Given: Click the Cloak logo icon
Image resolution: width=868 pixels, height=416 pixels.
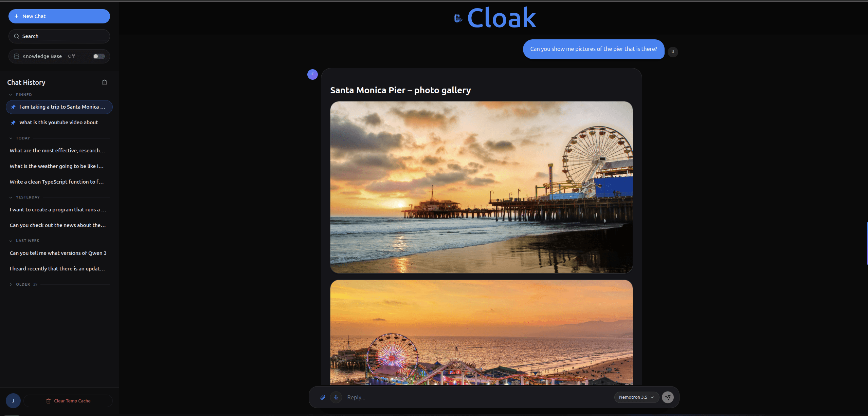Looking at the screenshot, I should (458, 18).
